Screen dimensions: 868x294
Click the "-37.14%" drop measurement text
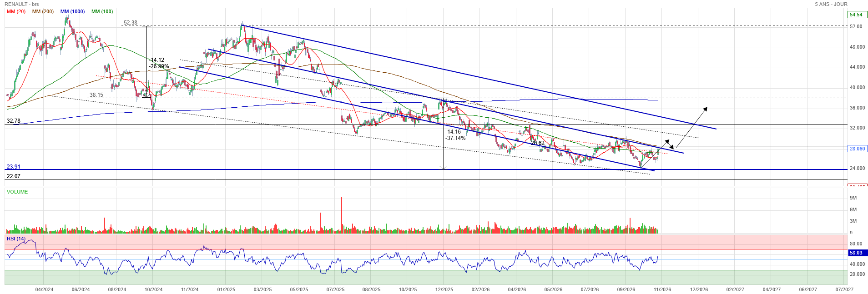coord(456,138)
